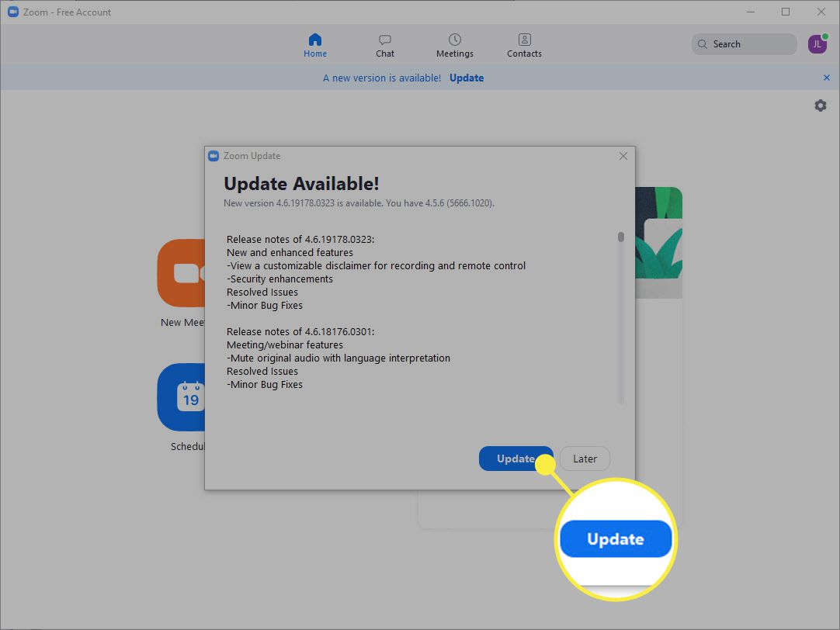This screenshot has width=840, height=630.
Task: Click the Zoom logo in the dialog title bar
Action: [x=213, y=156]
